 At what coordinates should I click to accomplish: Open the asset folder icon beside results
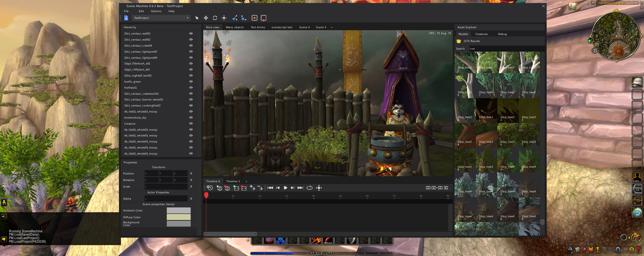(459, 41)
